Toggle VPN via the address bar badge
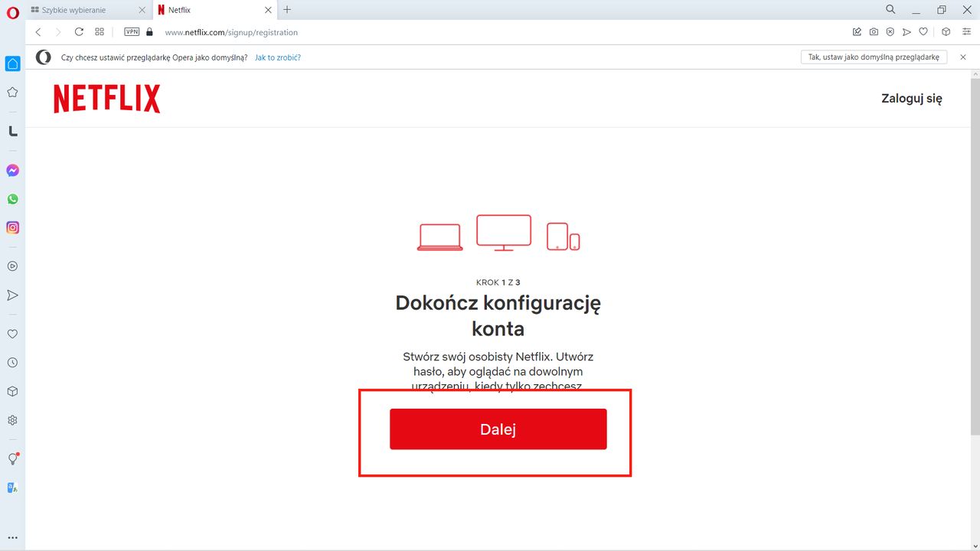Screen dimensions: 980x551 [131, 32]
